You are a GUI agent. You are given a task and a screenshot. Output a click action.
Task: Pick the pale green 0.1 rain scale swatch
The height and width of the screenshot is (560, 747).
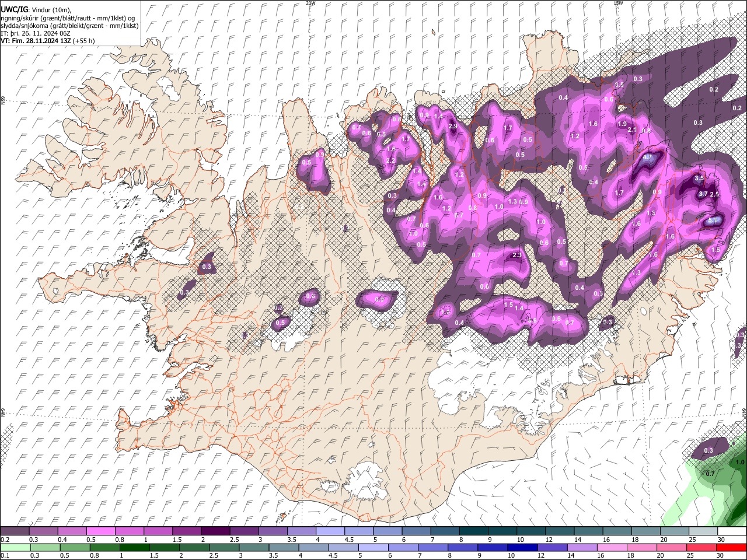pos(15,547)
